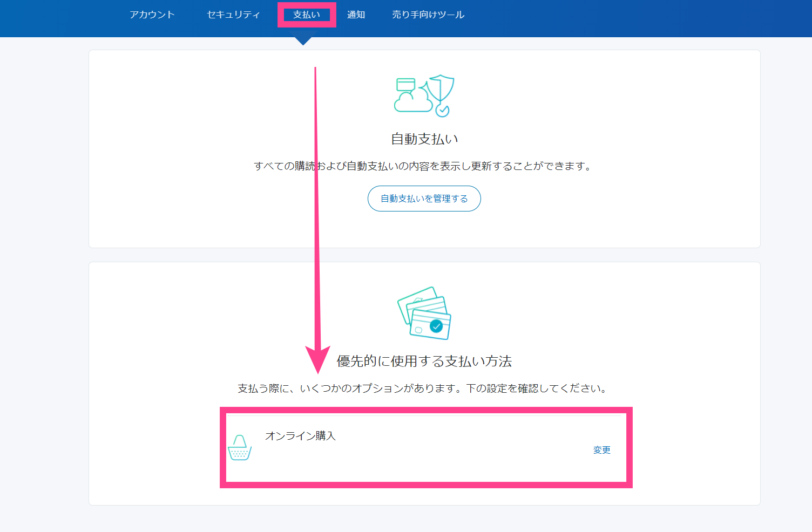
Task: Click the 自動支払い heading
Action: (x=424, y=139)
